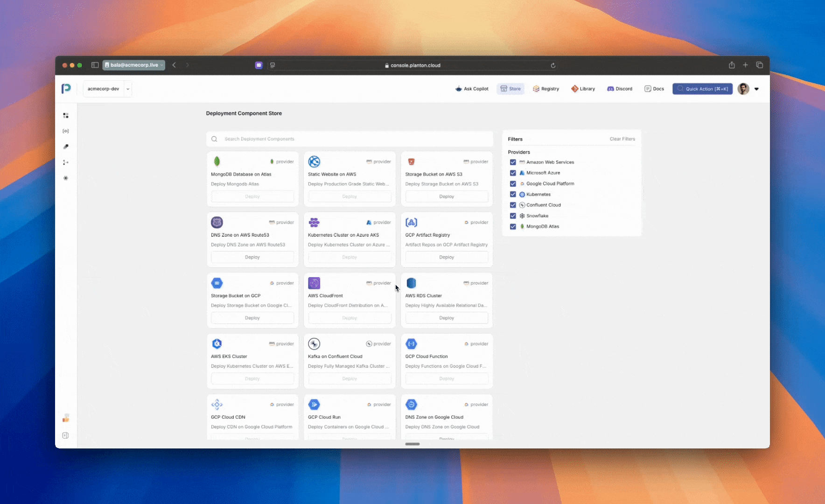825x504 pixels.
Task: Click the DNS Zone on AWS Route53 icon
Action: coord(217,222)
